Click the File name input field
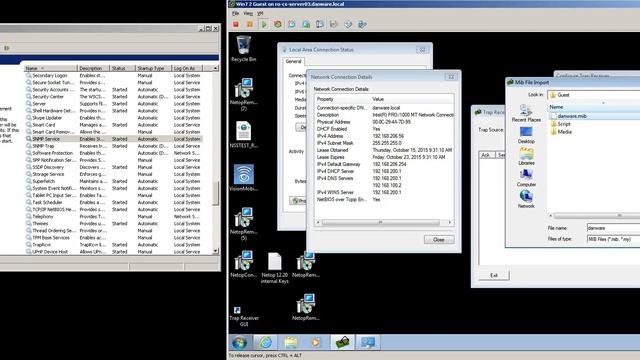 613,228
